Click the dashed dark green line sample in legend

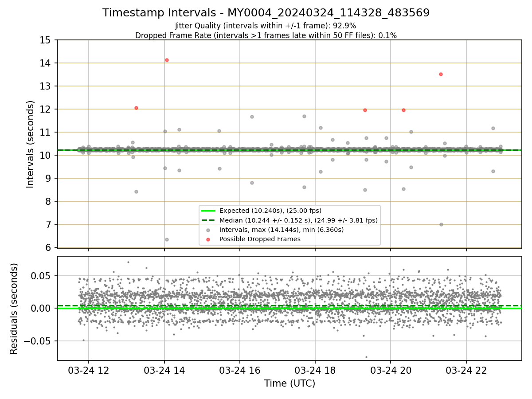208,220
